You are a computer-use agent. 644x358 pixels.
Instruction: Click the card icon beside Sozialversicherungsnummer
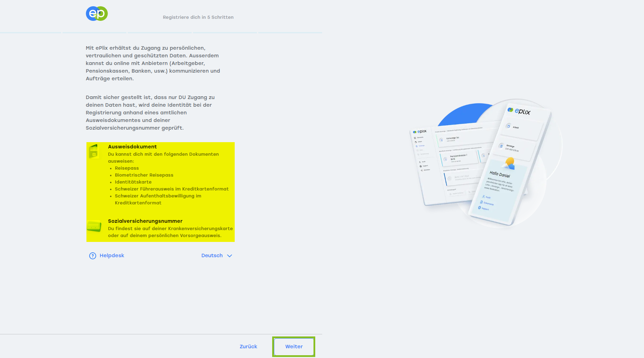click(94, 226)
